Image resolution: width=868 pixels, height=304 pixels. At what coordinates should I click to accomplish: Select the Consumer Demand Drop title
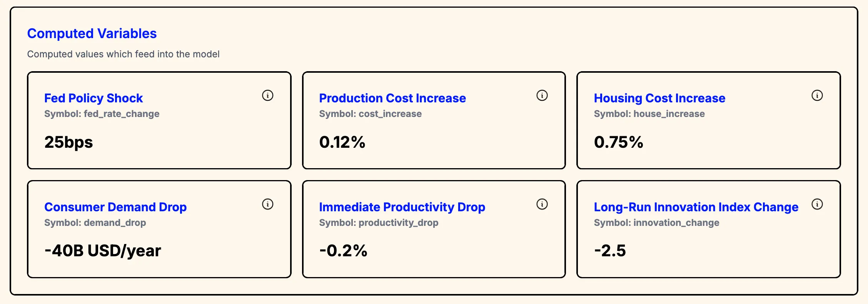115,207
